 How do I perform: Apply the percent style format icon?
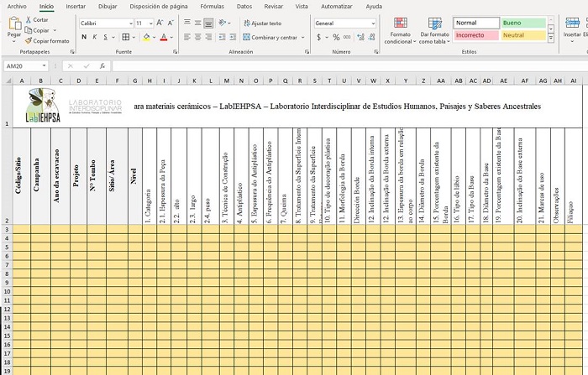point(336,37)
